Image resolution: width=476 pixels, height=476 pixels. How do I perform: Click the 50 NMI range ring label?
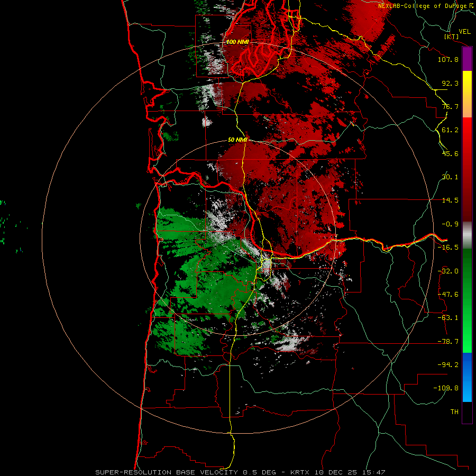pyautogui.click(x=237, y=140)
